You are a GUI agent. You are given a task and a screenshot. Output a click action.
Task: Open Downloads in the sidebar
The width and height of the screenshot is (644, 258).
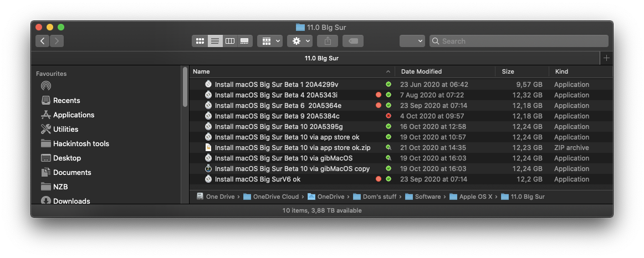(66, 200)
